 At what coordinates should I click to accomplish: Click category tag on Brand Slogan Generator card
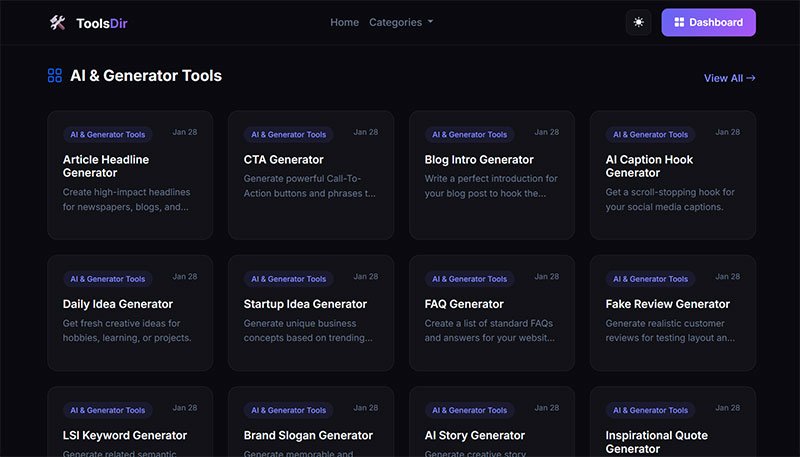pyautogui.click(x=289, y=410)
